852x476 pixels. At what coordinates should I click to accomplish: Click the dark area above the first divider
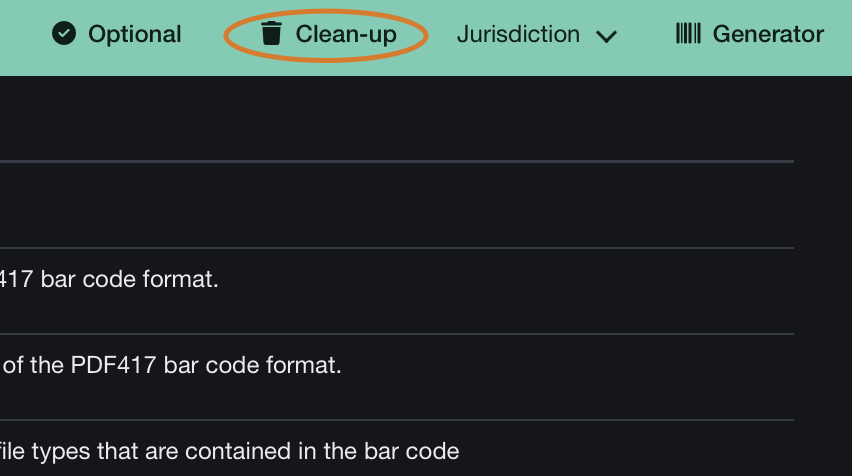(300, 118)
